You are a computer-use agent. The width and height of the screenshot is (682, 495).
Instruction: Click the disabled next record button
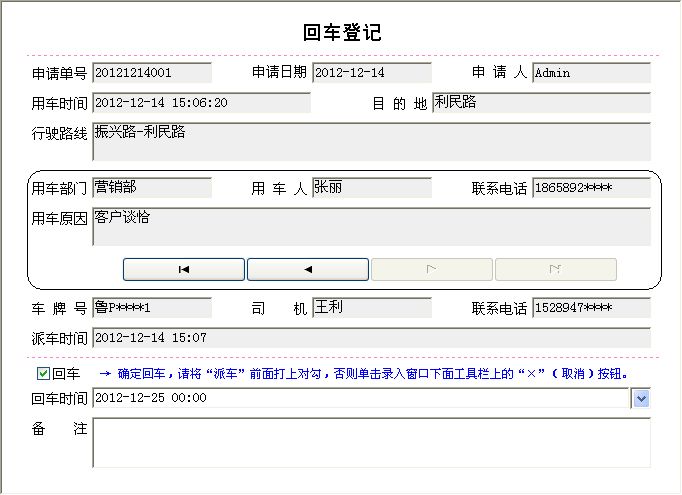tap(432, 269)
